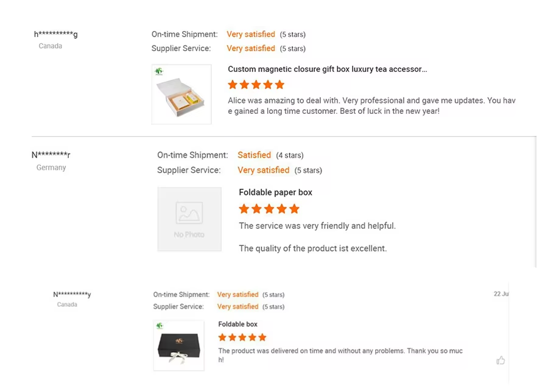Viewport: 548px width, 392px height.
Task: Click supplier logo on gift box thumbnail
Action: 160,71
